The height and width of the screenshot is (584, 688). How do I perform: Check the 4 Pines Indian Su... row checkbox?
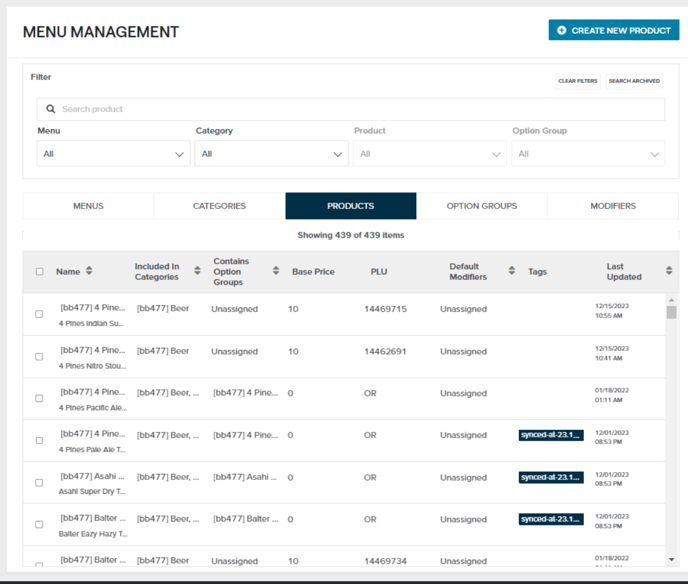point(39,314)
